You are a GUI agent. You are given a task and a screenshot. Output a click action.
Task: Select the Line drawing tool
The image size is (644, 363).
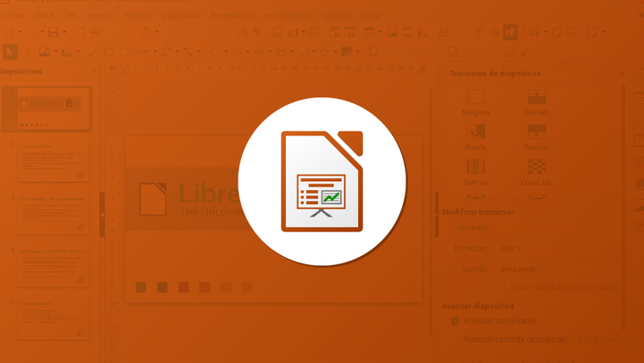tap(94, 52)
